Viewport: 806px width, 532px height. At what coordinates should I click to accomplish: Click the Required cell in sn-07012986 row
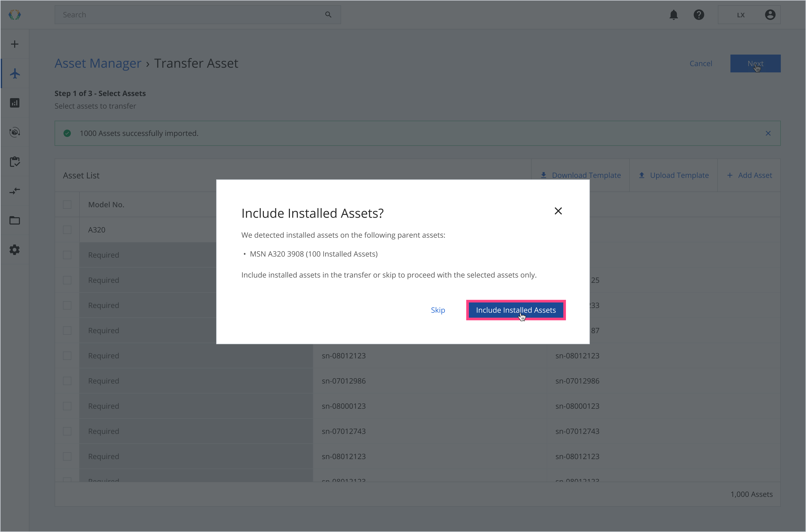[x=196, y=381]
